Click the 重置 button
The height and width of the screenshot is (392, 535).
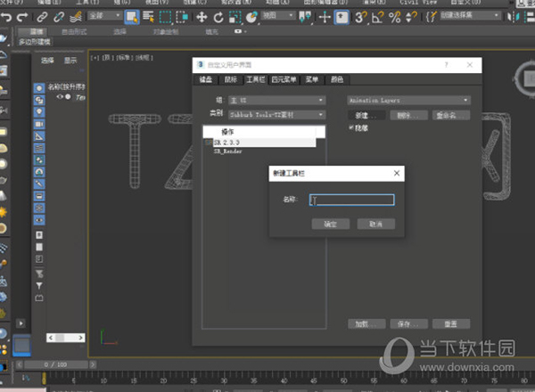pyautogui.click(x=451, y=323)
